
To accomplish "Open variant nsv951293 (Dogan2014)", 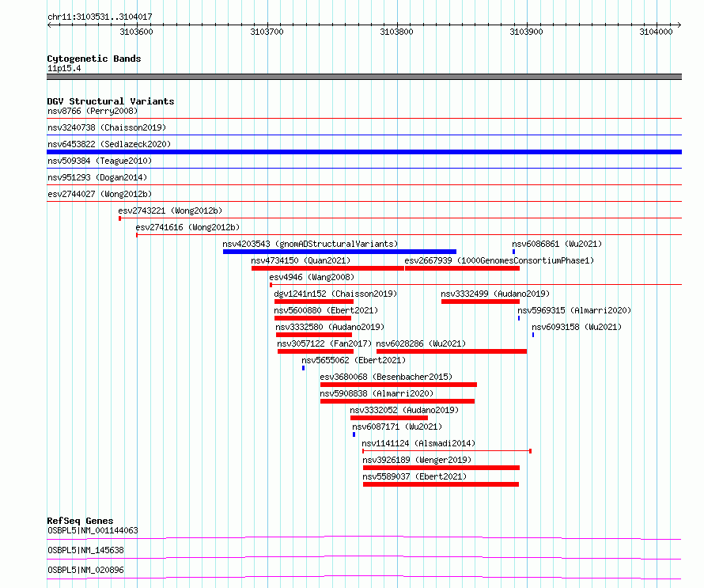I will 97,177.
